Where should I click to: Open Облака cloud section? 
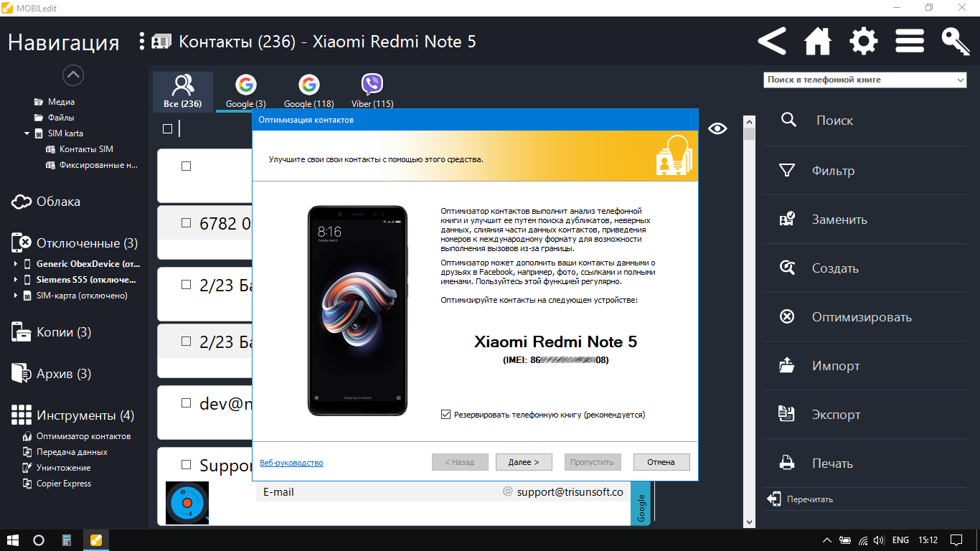[x=46, y=202]
